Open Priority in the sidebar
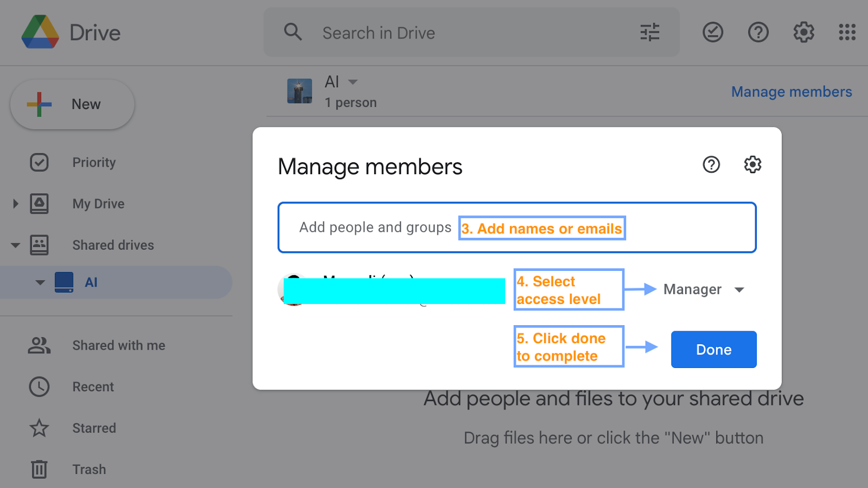Viewport: 868px width, 488px height. (x=94, y=162)
